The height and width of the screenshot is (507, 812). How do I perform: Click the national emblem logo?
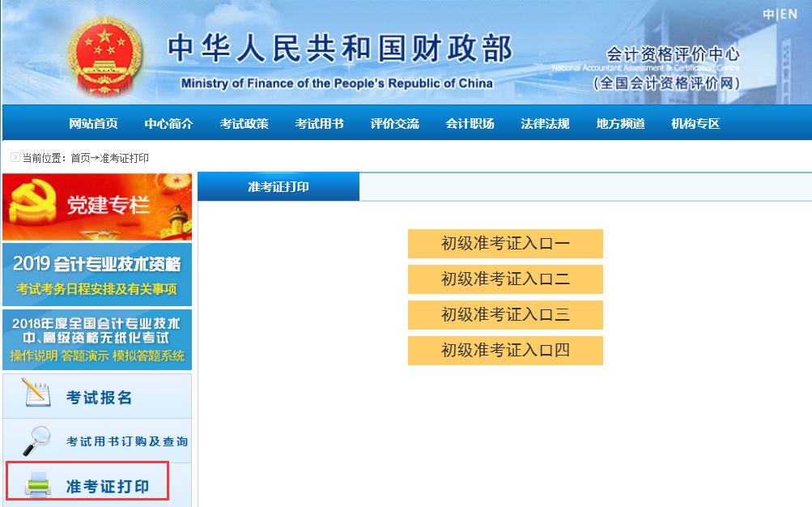tap(104, 54)
